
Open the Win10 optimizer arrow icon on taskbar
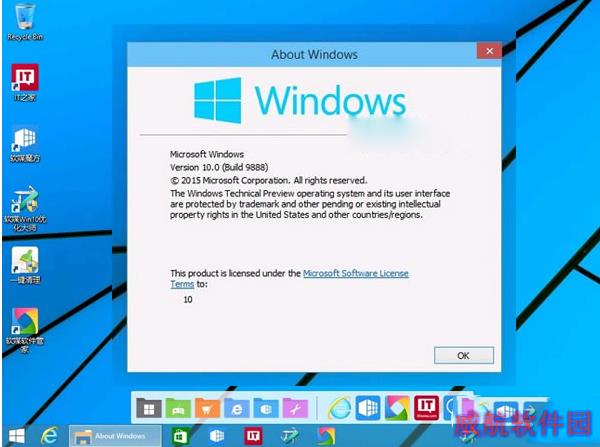[290, 436]
